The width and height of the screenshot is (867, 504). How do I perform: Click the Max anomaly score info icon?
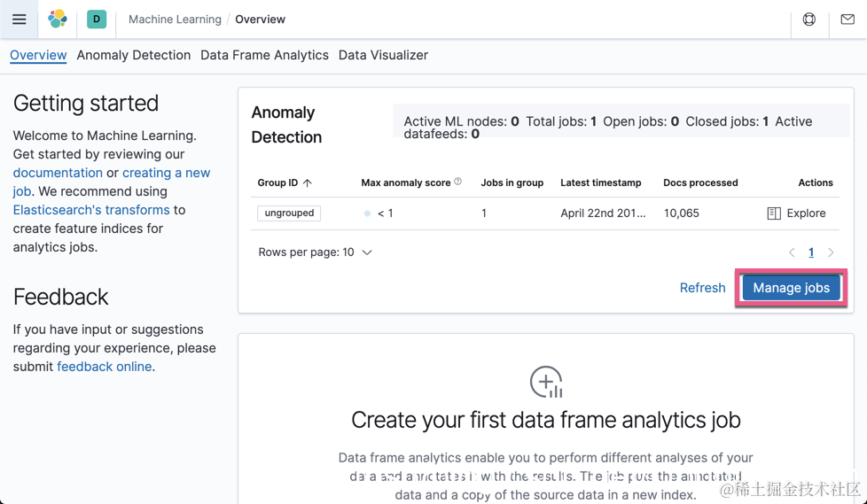pos(458,182)
